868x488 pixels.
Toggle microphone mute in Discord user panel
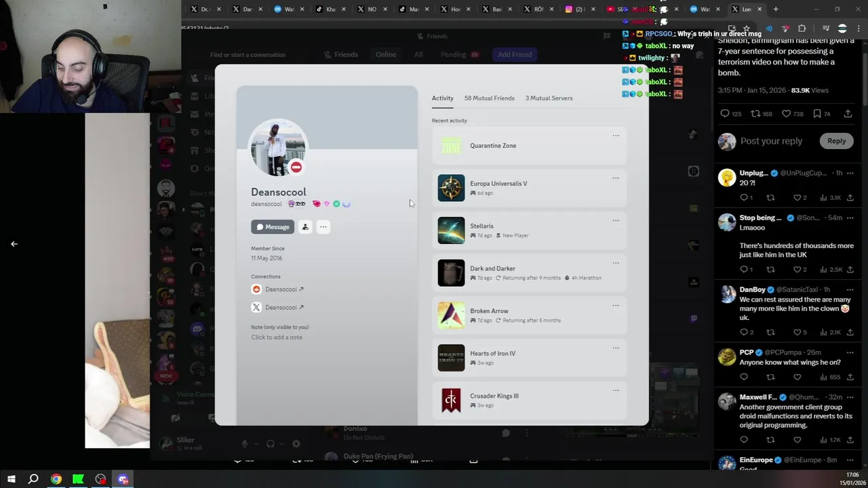coord(245,444)
